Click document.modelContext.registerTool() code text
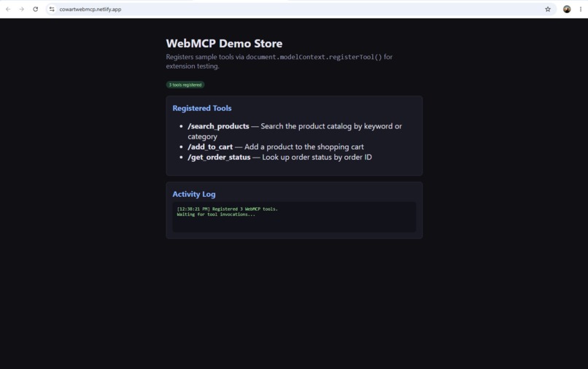 [314, 57]
